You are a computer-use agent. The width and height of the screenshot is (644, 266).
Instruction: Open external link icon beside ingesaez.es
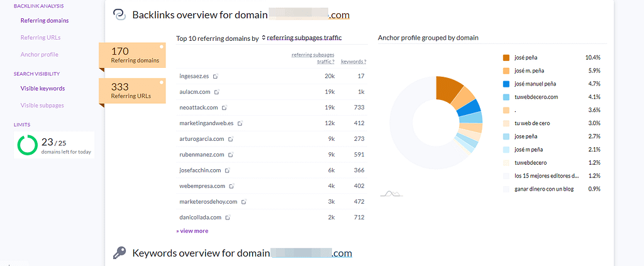point(216,76)
